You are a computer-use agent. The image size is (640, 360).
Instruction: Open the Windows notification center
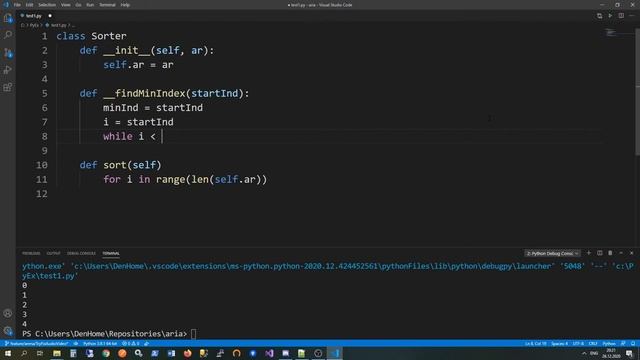coord(629,353)
